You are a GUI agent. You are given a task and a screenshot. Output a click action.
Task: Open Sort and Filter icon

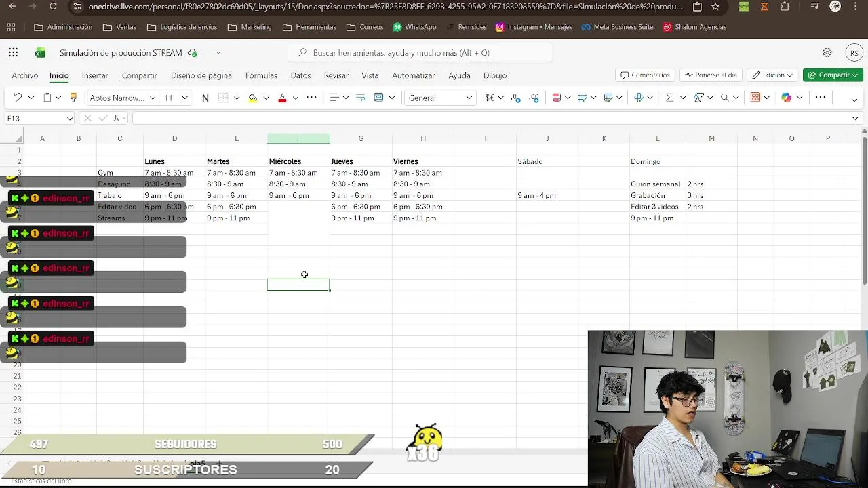coord(699,98)
